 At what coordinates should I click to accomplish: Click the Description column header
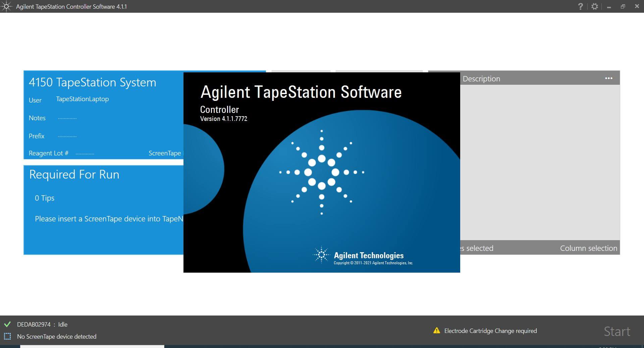pyautogui.click(x=481, y=79)
